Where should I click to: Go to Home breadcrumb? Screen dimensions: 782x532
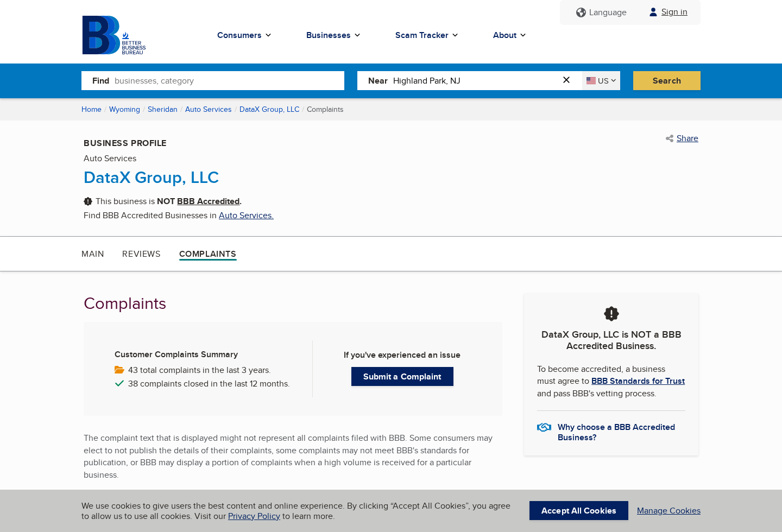coord(91,110)
